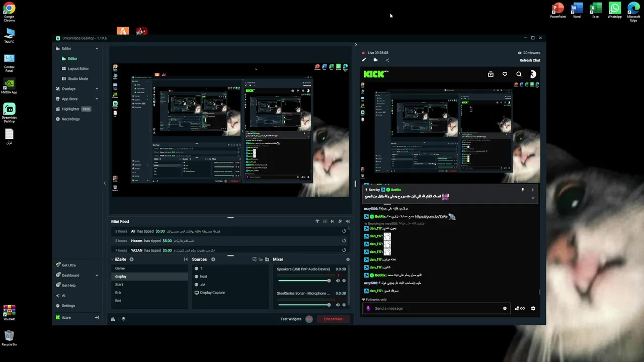Open performance stats bar chart icon
Screen dimensions: 644x362
pos(113,319)
